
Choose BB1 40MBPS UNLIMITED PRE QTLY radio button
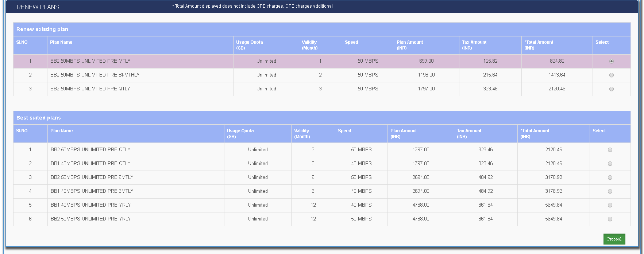(x=610, y=164)
